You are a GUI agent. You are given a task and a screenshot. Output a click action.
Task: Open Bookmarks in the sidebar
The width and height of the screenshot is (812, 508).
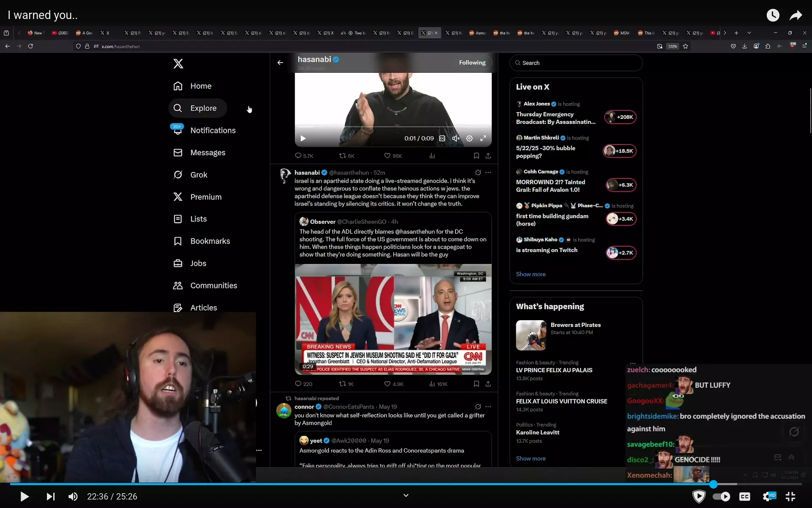click(x=202, y=241)
